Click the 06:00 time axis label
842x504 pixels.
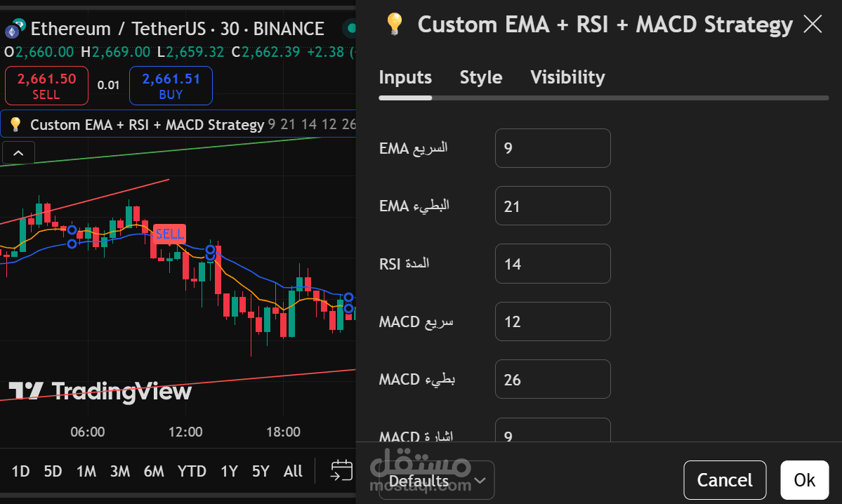tap(88, 432)
